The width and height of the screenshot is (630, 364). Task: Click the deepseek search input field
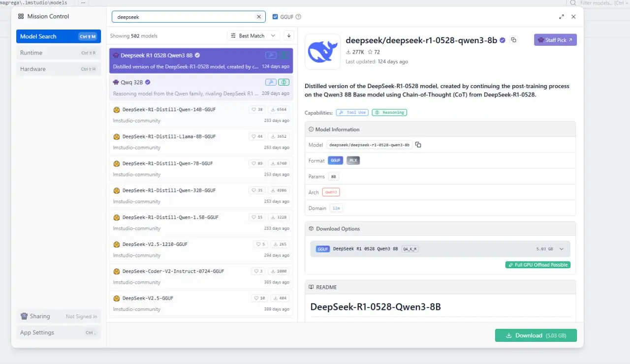[185, 17]
